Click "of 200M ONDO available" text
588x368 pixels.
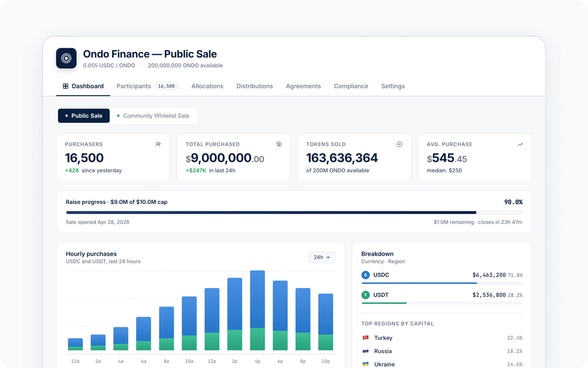[x=338, y=170]
